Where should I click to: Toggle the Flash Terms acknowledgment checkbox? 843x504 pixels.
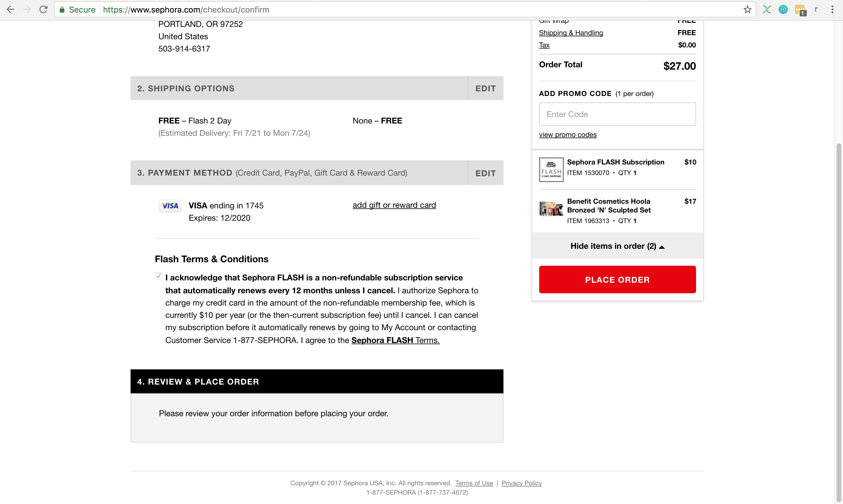[158, 276]
